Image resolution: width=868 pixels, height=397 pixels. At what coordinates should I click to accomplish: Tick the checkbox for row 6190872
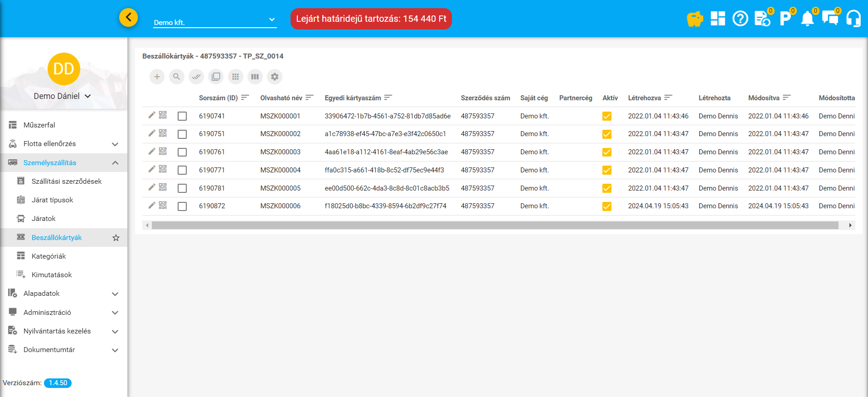click(182, 206)
